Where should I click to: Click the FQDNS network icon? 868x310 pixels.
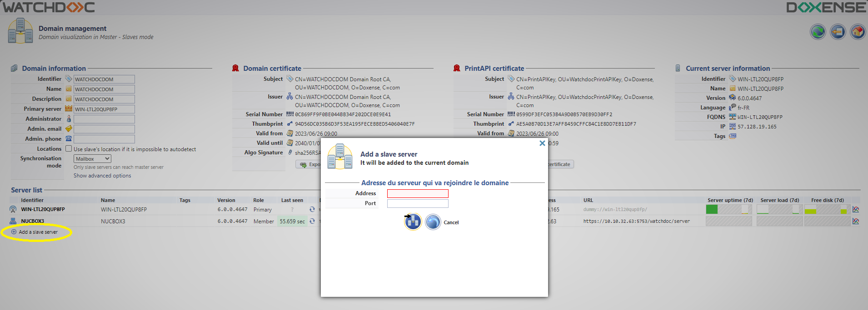(732, 117)
